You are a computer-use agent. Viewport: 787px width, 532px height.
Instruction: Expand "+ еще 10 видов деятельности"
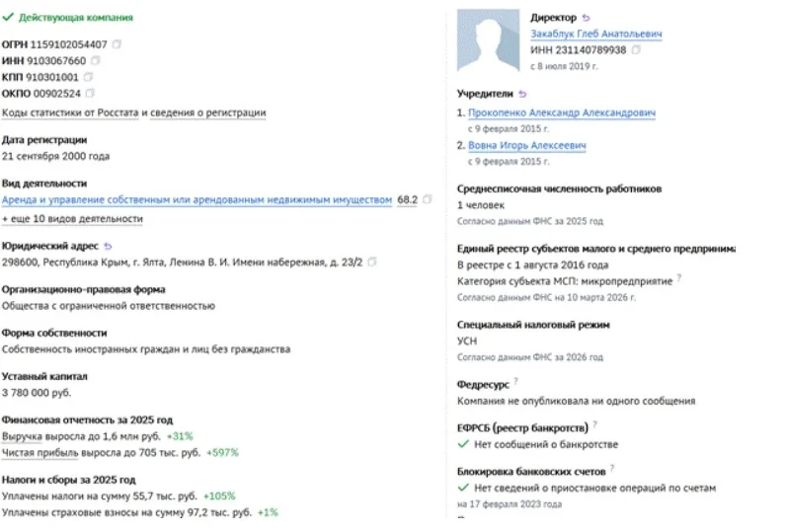click(73, 218)
